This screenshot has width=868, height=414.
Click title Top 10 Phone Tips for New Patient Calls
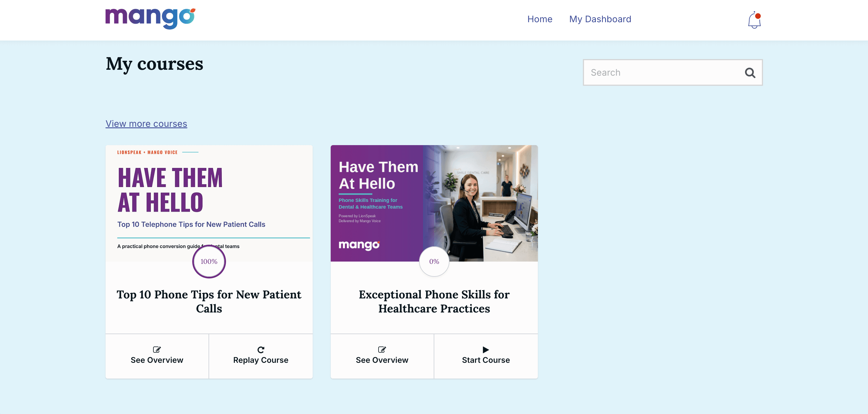coord(209,301)
